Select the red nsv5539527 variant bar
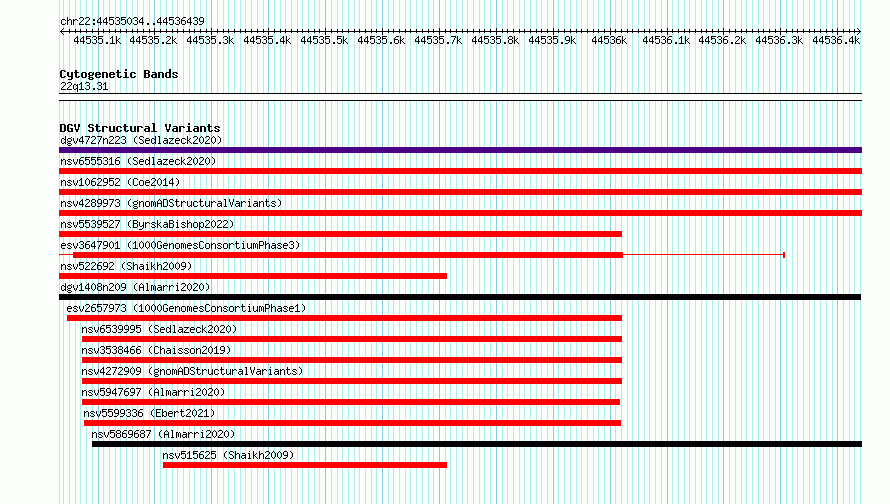Image resolution: width=890 pixels, height=504 pixels. tap(341, 234)
